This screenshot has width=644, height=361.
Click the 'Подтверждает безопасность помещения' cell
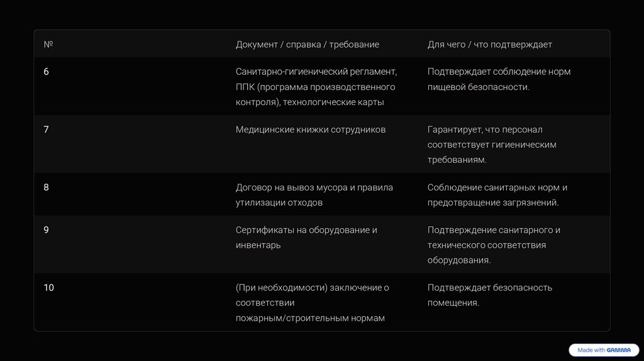(489, 296)
